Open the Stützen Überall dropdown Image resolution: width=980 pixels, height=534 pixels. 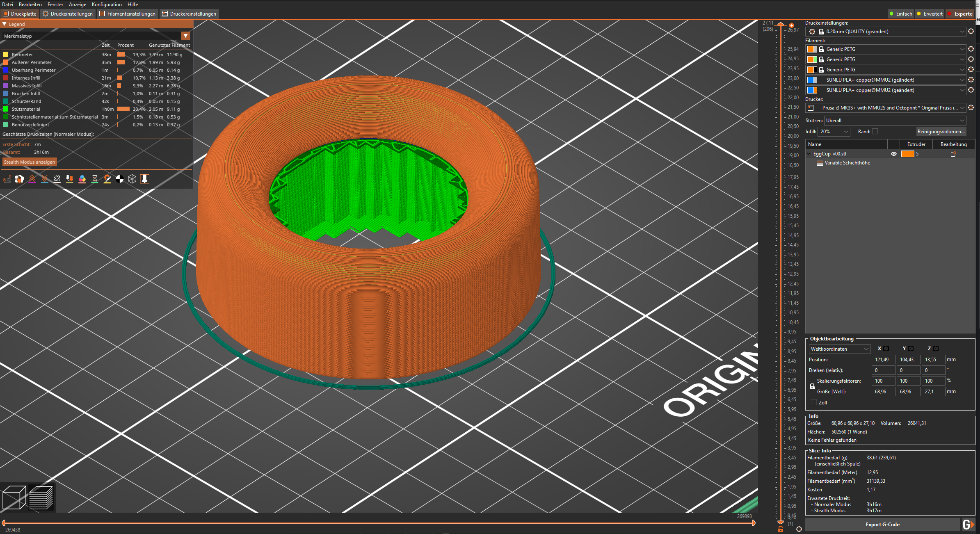coord(895,121)
